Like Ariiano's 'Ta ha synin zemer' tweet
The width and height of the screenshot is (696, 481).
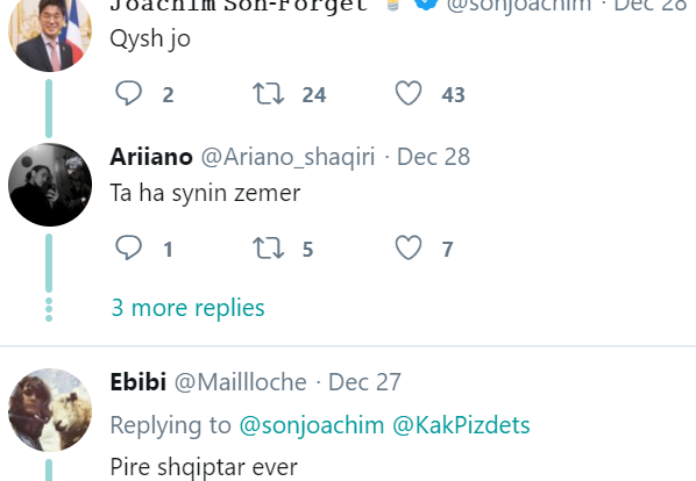click(x=408, y=249)
